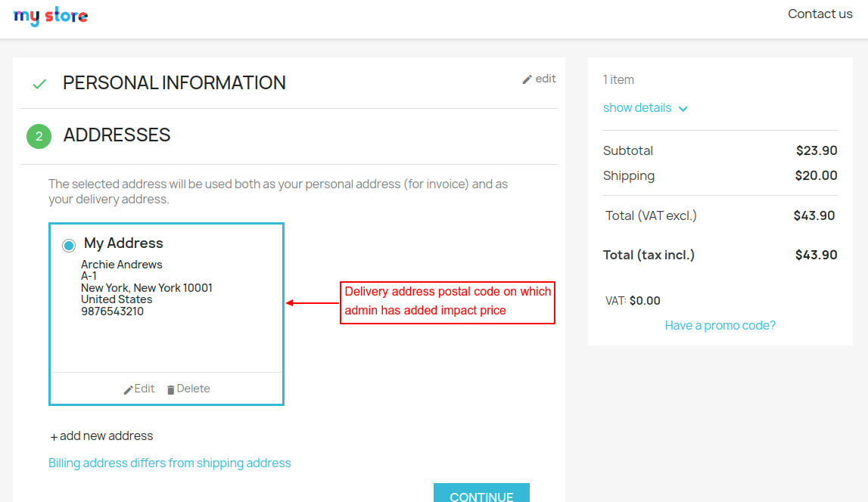Open the Have a promo code? field
The image size is (868, 502).
click(720, 325)
